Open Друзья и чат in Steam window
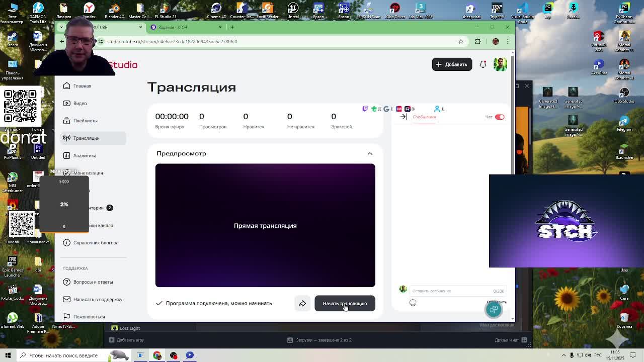 [x=510, y=340]
